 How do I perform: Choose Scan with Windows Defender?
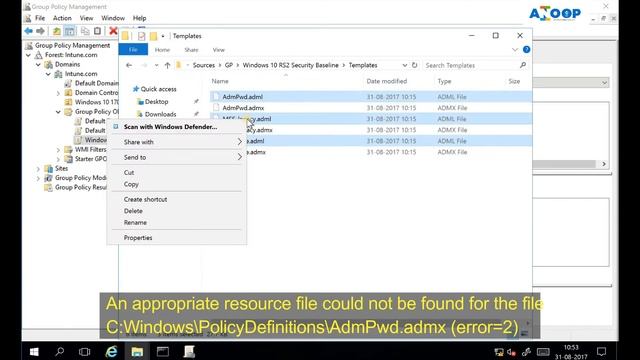177,127
